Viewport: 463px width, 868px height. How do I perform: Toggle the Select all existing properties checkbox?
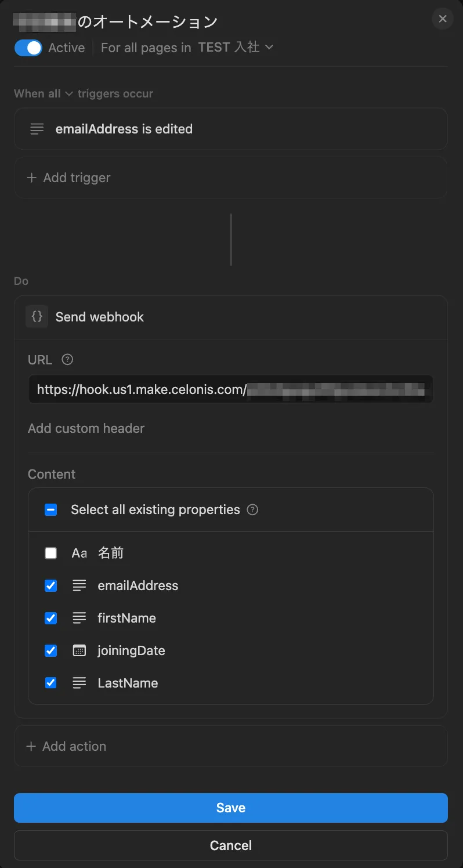click(51, 510)
